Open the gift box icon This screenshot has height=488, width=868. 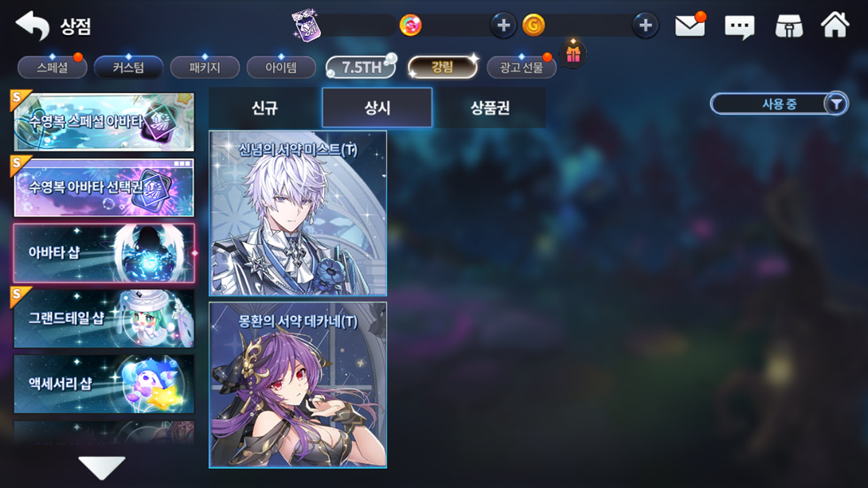[x=573, y=54]
